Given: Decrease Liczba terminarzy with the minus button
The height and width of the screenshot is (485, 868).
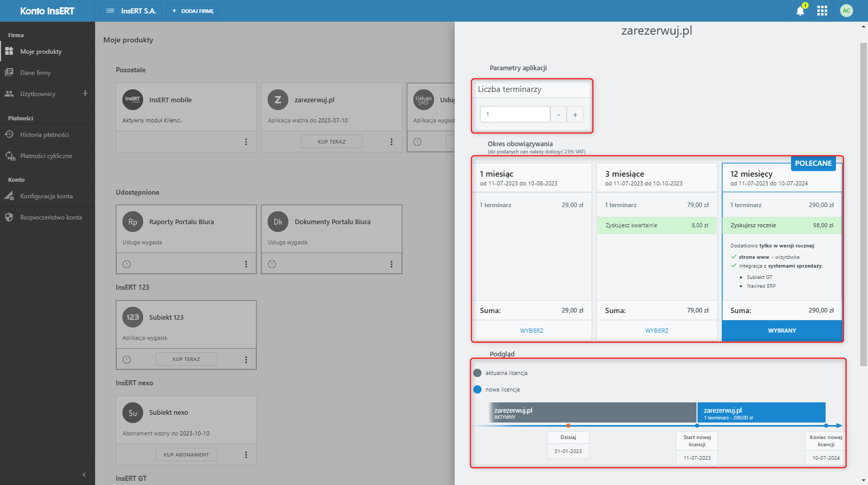Looking at the screenshot, I should 559,114.
